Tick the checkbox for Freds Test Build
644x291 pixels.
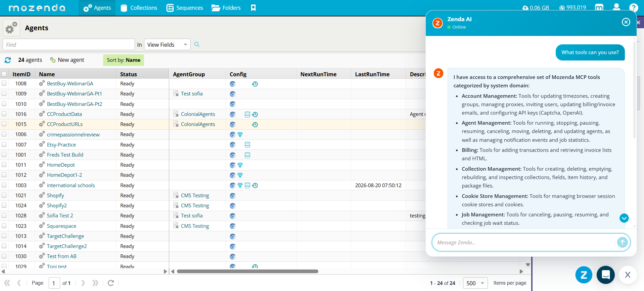4,155
